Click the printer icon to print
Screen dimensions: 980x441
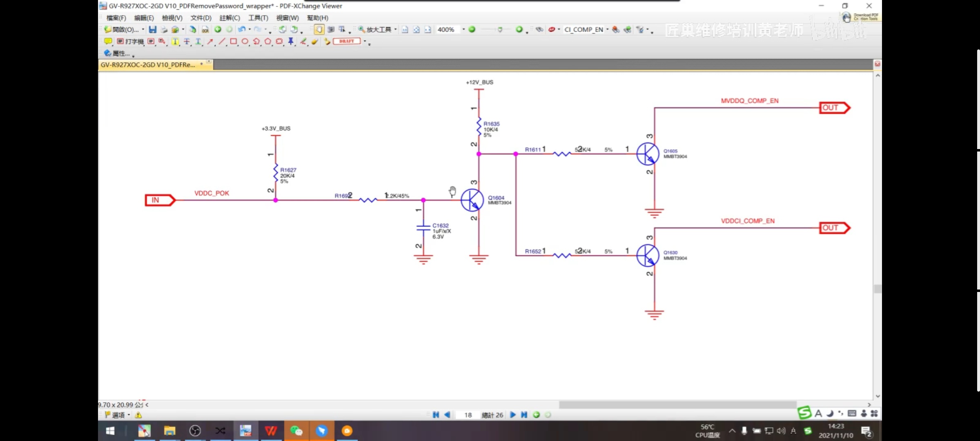pos(164,29)
